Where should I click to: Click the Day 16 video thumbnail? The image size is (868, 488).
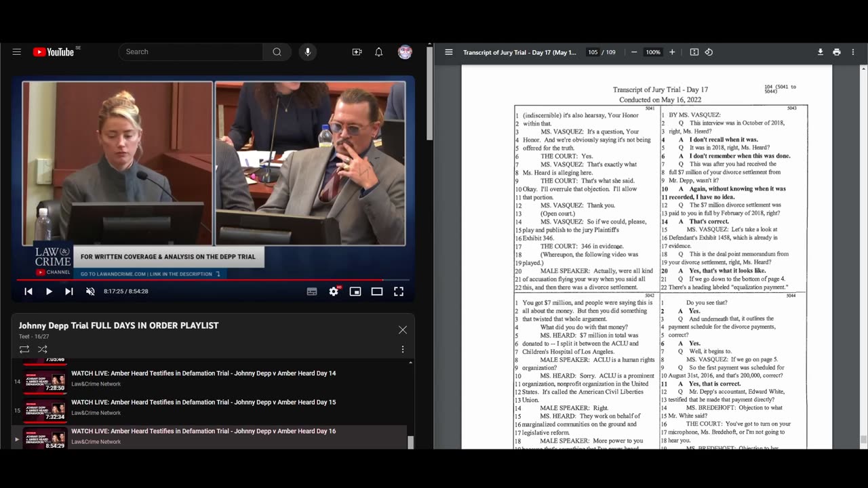pos(45,438)
